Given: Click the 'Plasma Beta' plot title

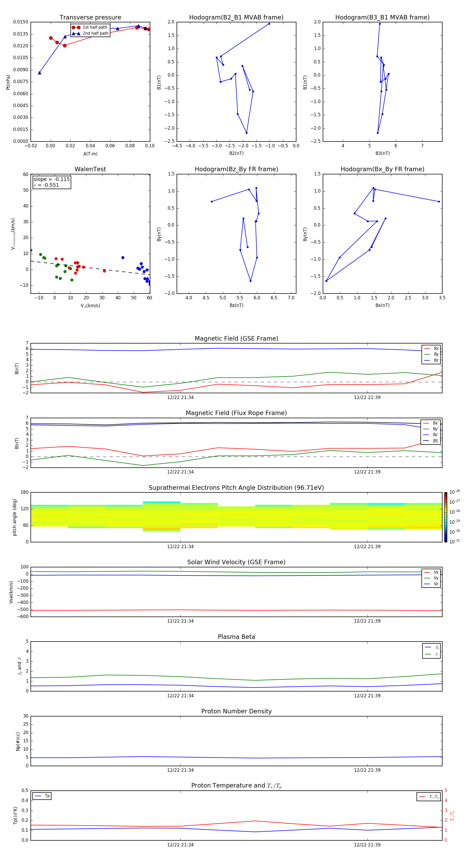Looking at the screenshot, I should (236, 637).
